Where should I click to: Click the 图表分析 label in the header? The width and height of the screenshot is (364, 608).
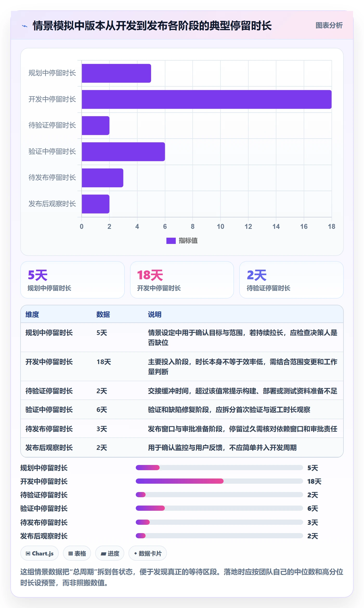pos(329,25)
